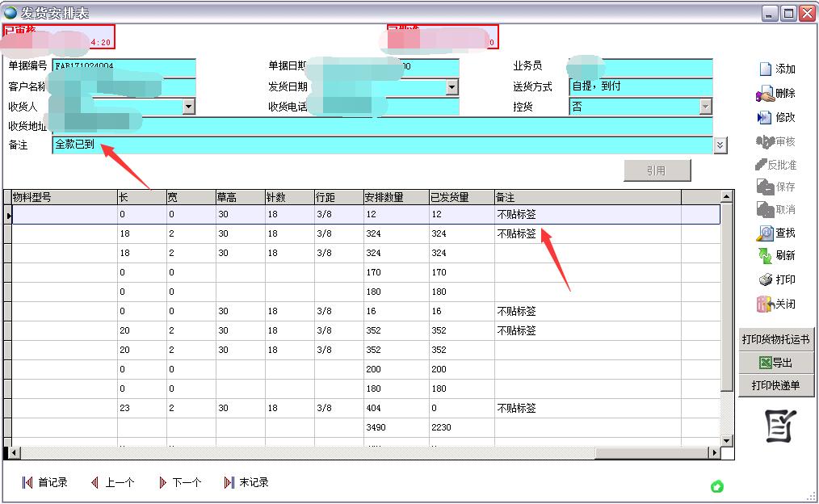Click the 打印货物托运书 button

tap(775, 339)
